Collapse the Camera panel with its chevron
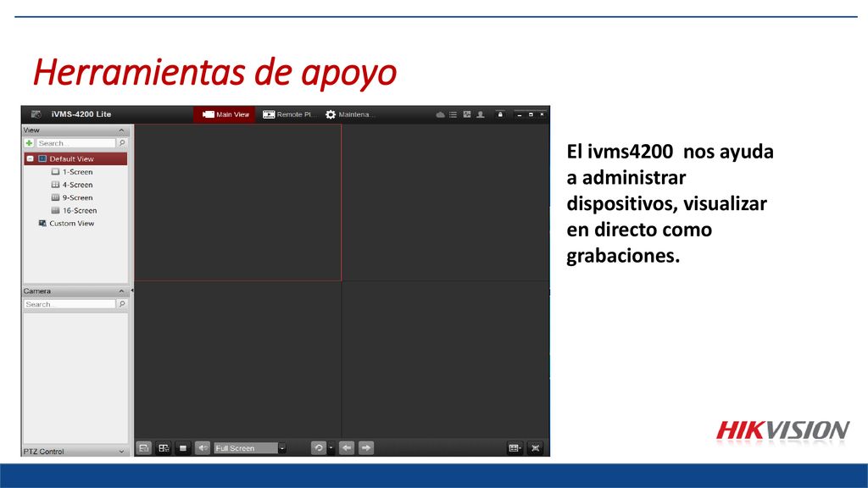The width and height of the screenshot is (868, 488). click(121, 291)
